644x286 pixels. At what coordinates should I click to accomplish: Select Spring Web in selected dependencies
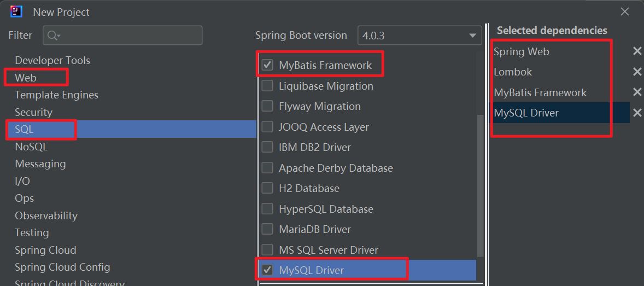tap(521, 51)
